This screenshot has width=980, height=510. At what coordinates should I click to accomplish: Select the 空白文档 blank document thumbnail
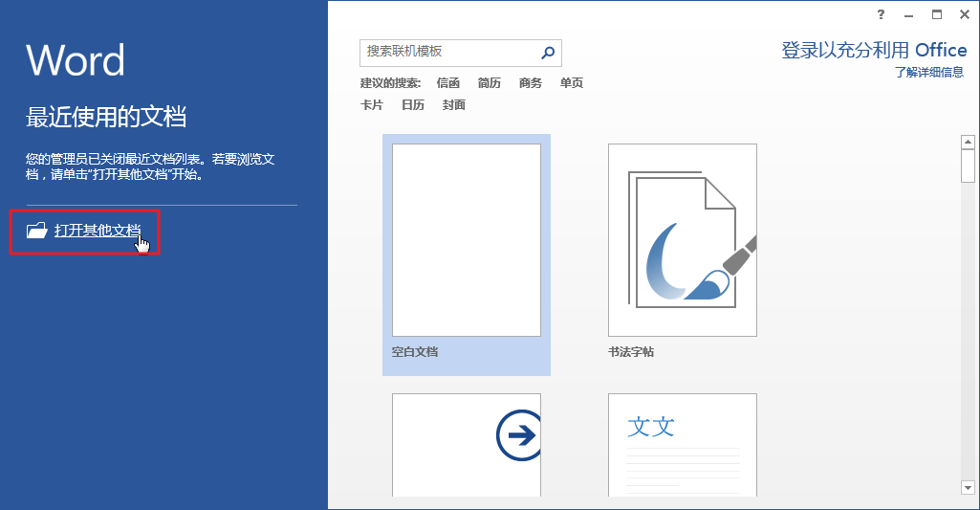467,240
